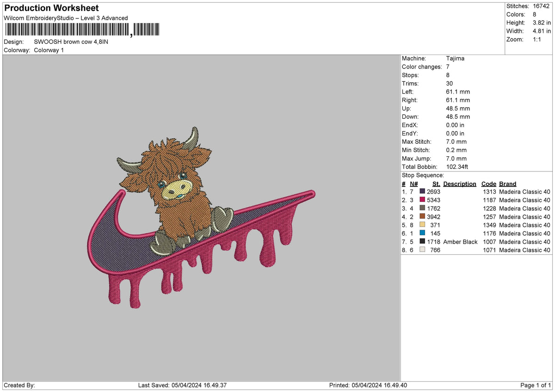
Task: Click the Colorway 1 value
Action: (x=49, y=50)
